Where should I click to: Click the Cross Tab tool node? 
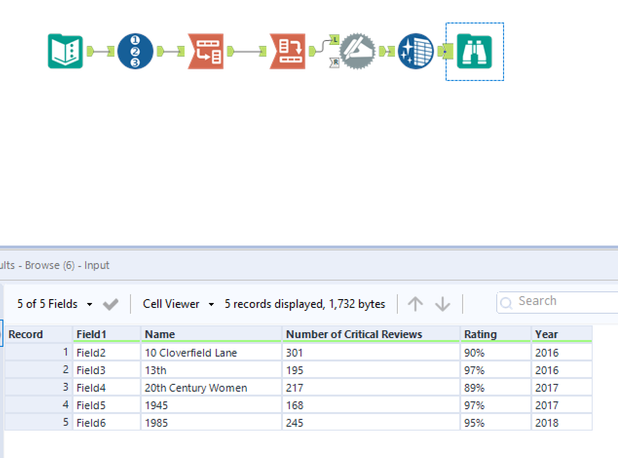(x=288, y=51)
